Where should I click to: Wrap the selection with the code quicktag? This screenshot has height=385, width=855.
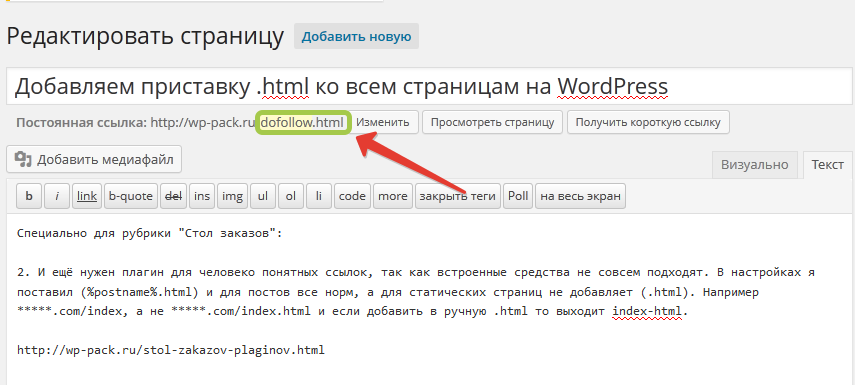pyautogui.click(x=352, y=196)
